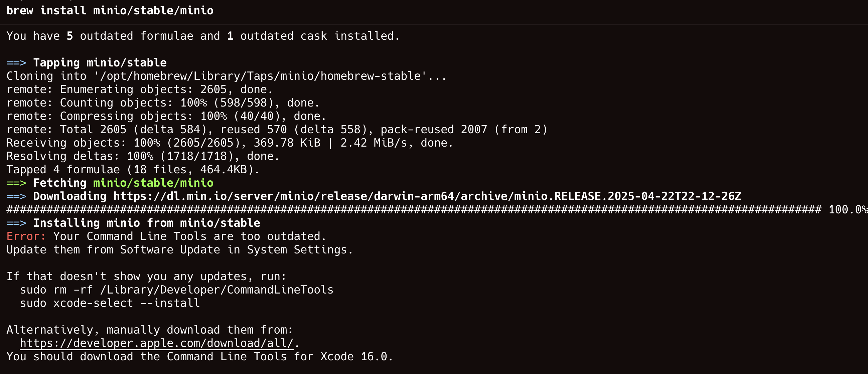This screenshot has height=374, width=868.
Task: Click the "Receiving objects" output line
Action: pos(230,143)
